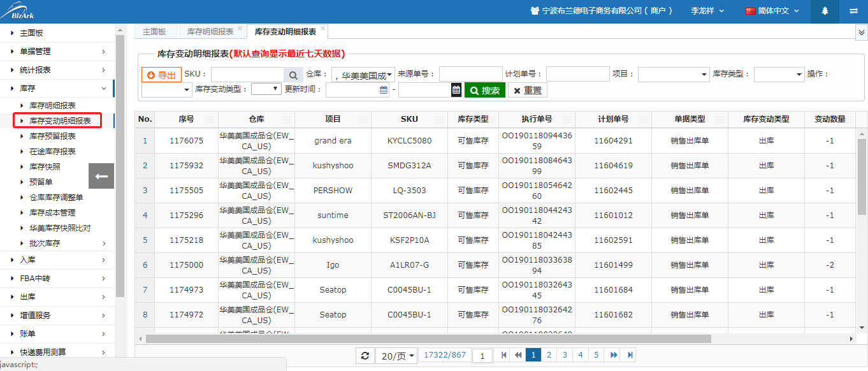
Task: Open the 操作 dropdown filter
Action: click(x=166, y=90)
